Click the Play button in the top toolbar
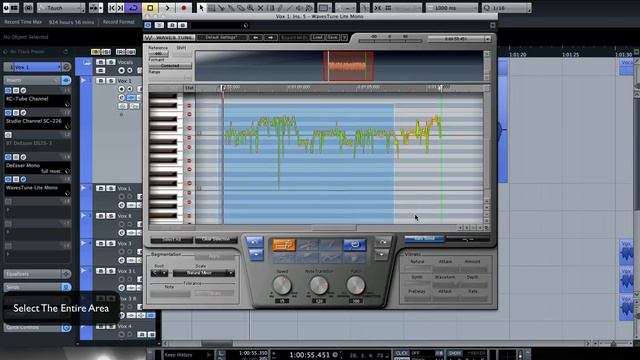The height and width of the screenshot is (360, 640). click(167, 8)
